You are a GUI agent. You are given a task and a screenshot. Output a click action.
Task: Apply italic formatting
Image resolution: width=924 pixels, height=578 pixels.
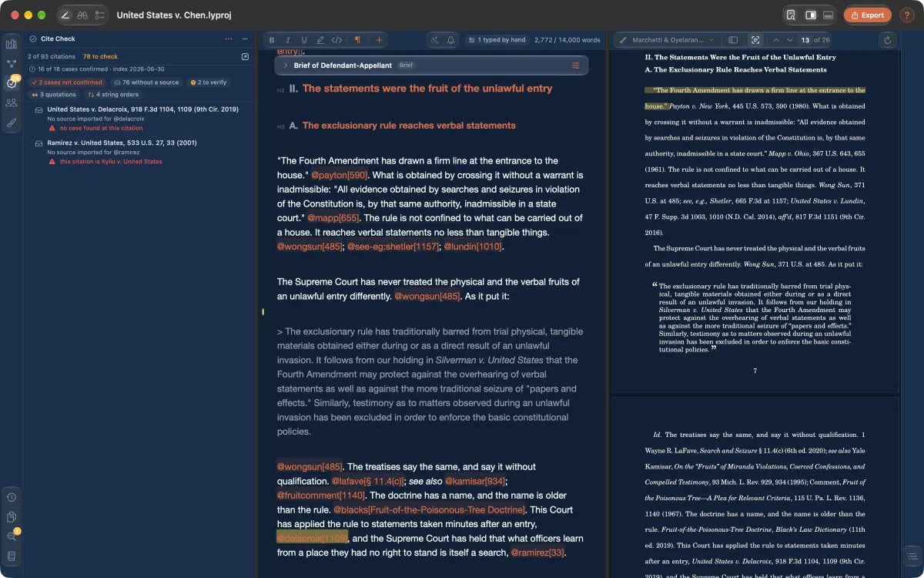288,39
